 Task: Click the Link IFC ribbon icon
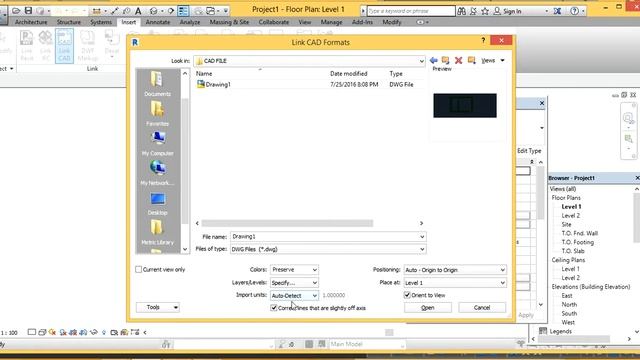pyautogui.click(x=45, y=45)
